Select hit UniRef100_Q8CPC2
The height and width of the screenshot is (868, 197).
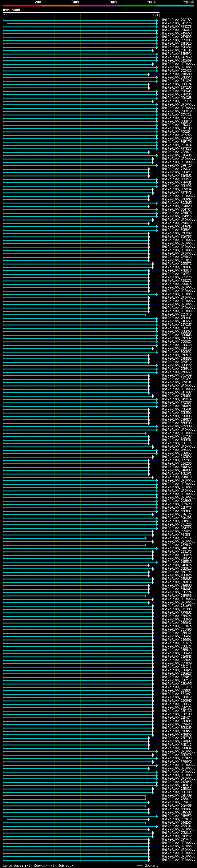[x=177, y=365]
